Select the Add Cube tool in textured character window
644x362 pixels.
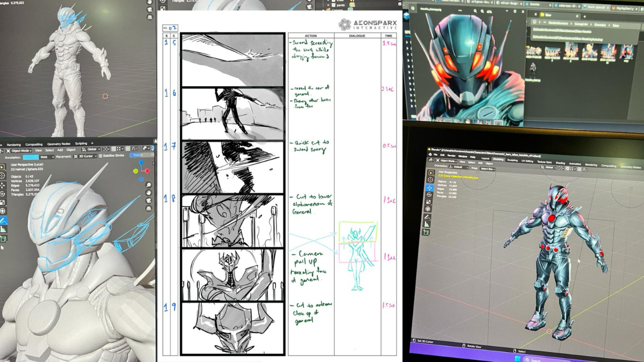tap(426, 233)
